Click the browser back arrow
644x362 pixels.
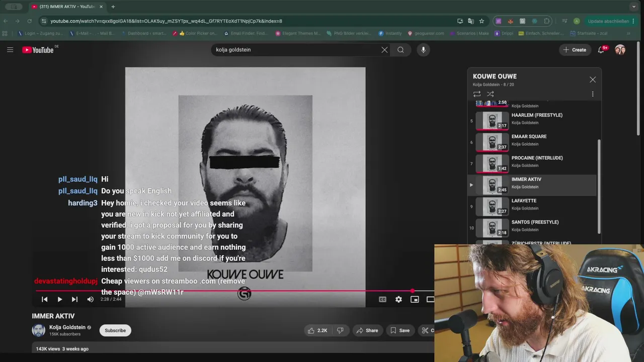coord(6,21)
